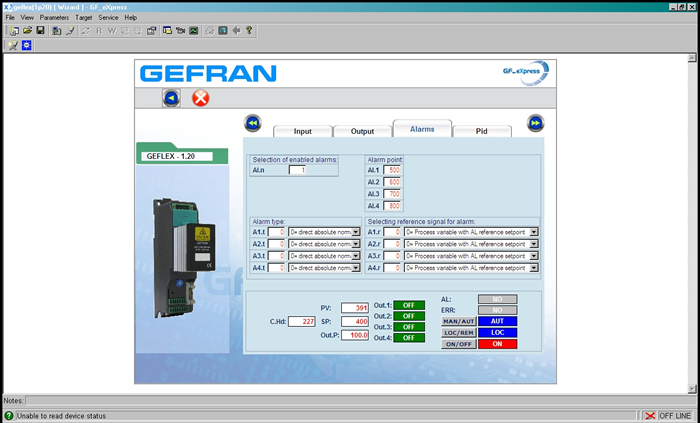Click the R read toolbar icon
Screen dimensions: 700x423
(99, 31)
